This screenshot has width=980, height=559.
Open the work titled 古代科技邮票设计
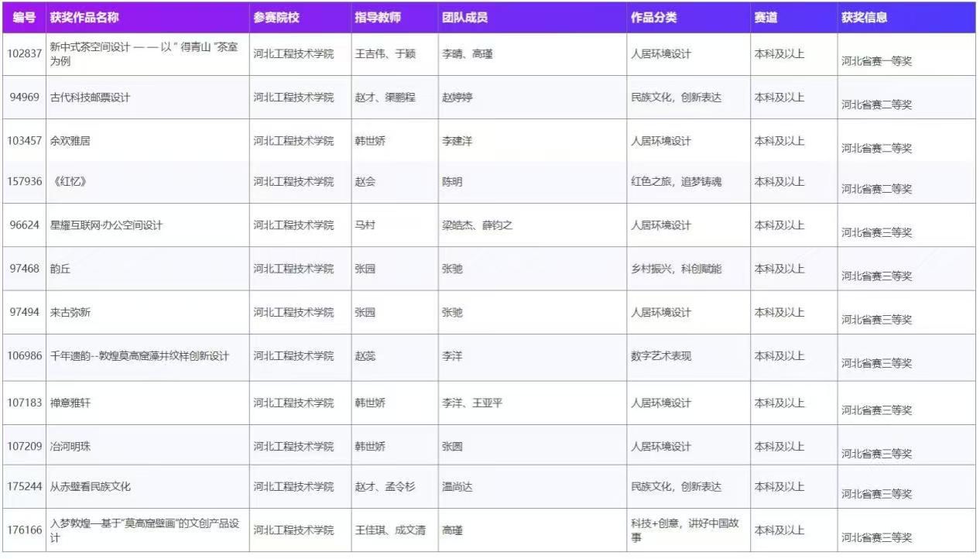[x=91, y=98]
